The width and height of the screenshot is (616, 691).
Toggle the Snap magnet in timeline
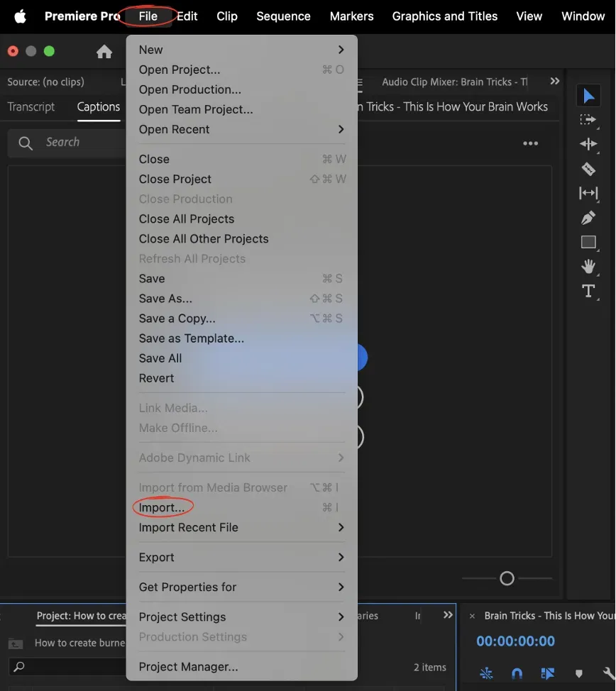pos(517,673)
